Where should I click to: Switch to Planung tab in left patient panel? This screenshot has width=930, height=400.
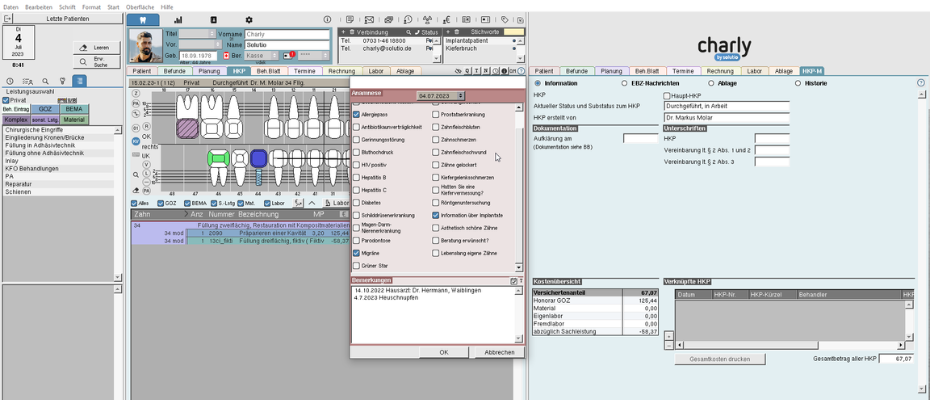click(209, 71)
